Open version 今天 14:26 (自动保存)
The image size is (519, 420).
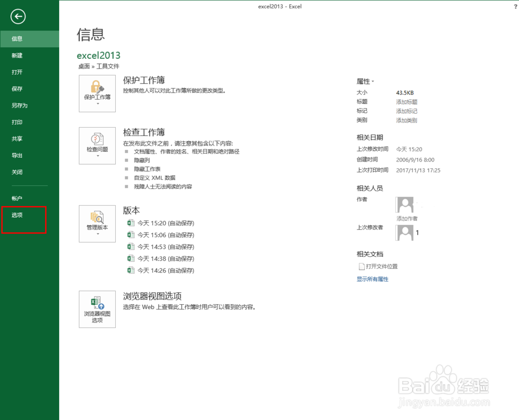(166, 270)
